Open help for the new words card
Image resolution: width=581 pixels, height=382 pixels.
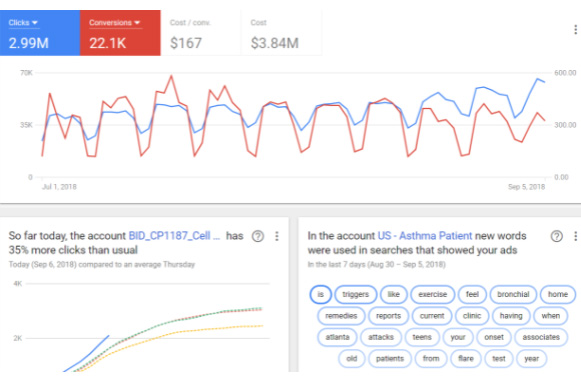[557, 236]
